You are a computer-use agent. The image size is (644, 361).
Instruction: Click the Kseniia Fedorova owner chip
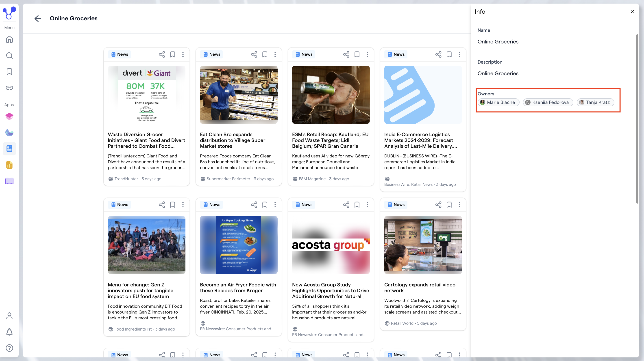pos(548,102)
